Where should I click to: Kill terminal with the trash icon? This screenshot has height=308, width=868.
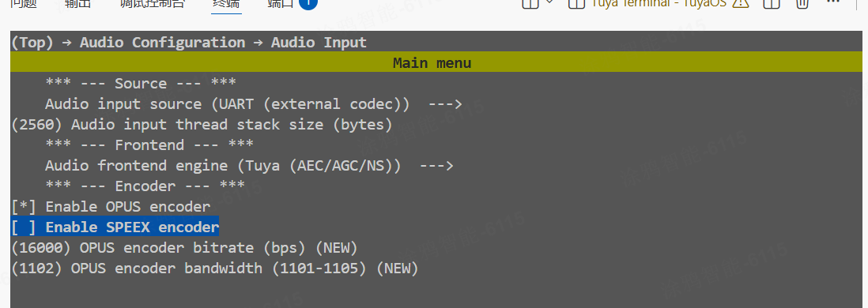tap(802, 3)
